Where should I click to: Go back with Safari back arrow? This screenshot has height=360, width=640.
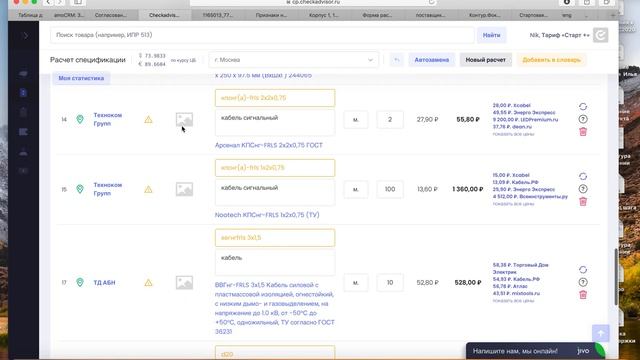[48, 2]
